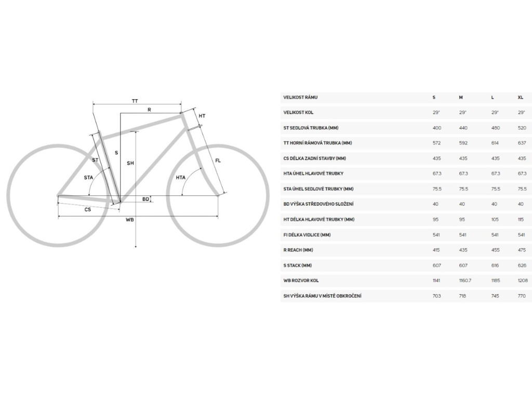The height and width of the screenshot is (399, 532).
Task: Click the 'ST SEDLOVÁ TRUBKA (MM)' row label
Action: point(311,128)
